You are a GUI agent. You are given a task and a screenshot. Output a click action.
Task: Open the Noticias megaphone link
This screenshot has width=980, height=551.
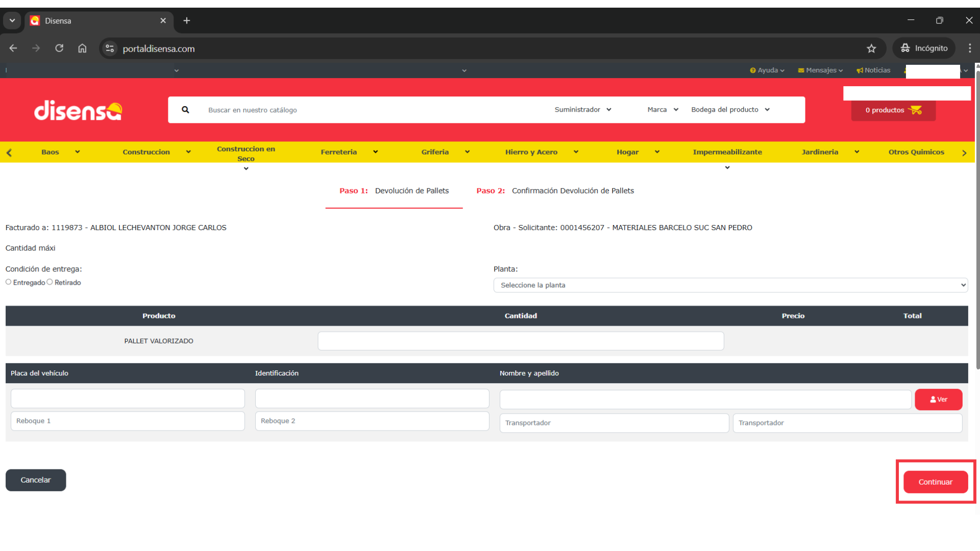pos(873,70)
